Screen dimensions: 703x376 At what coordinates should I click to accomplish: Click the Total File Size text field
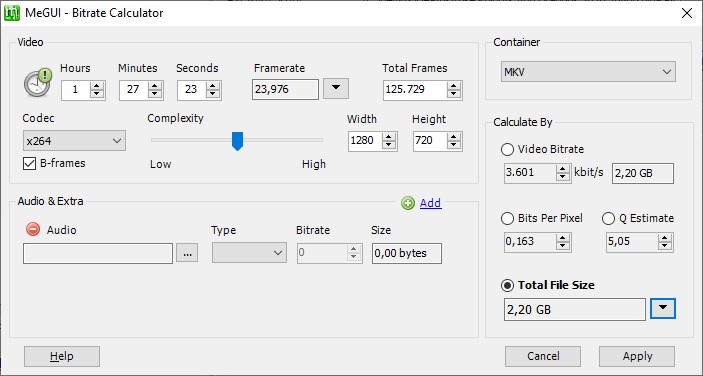[x=575, y=309]
